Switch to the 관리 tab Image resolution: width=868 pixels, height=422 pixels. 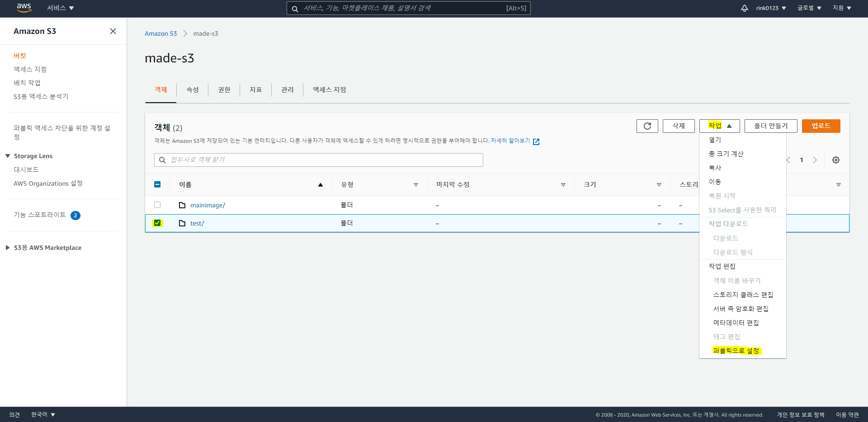click(288, 89)
